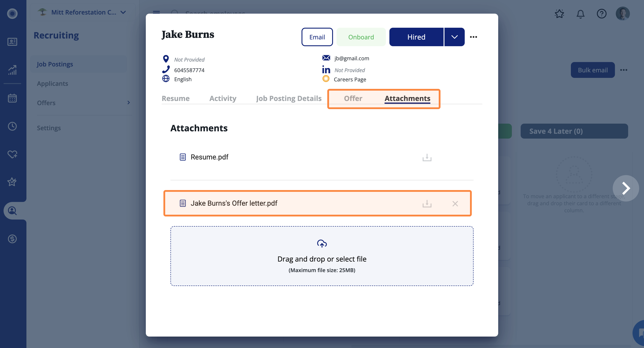Image resolution: width=644 pixels, height=348 pixels.
Task: Switch to the Activity tab
Action: point(223,98)
